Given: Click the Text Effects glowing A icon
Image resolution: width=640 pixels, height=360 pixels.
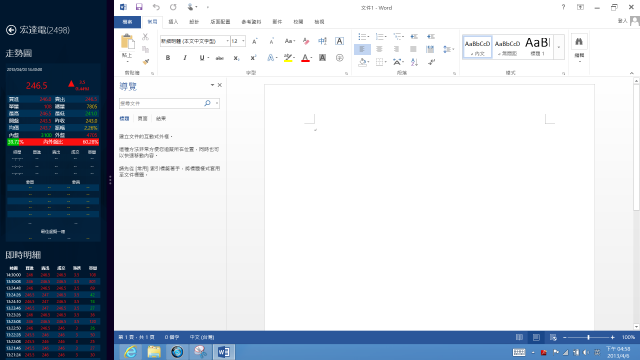Looking at the screenshot, I should (271, 58).
